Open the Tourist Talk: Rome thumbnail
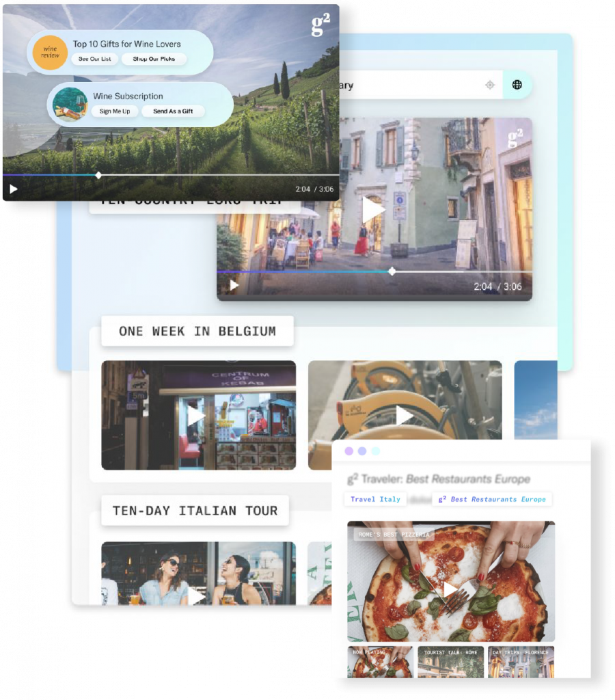 point(450,662)
